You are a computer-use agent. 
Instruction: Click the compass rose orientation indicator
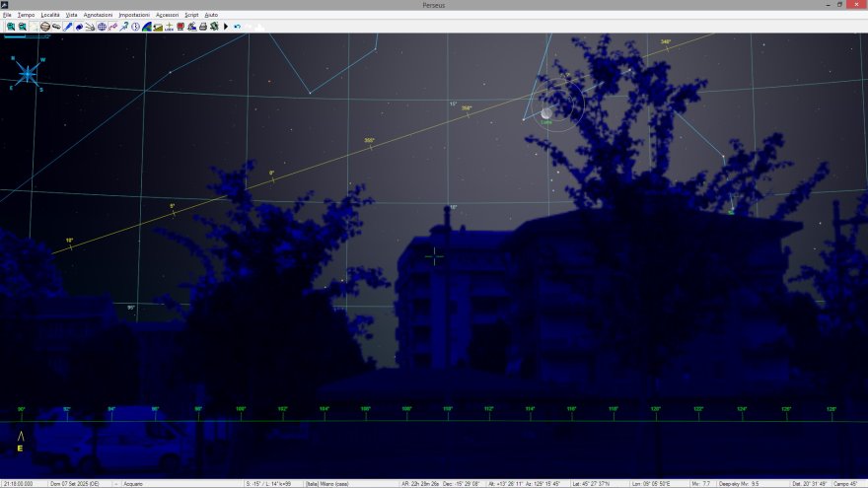pyautogui.click(x=28, y=73)
